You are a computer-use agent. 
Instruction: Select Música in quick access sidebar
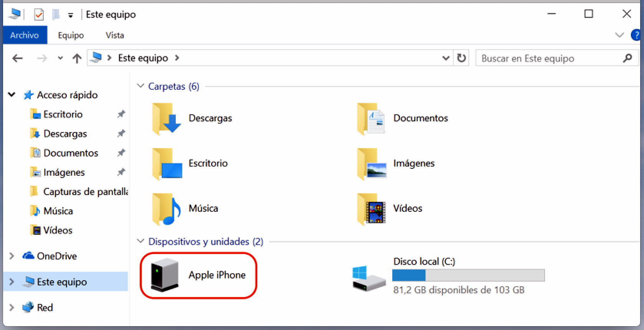click(x=58, y=211)
